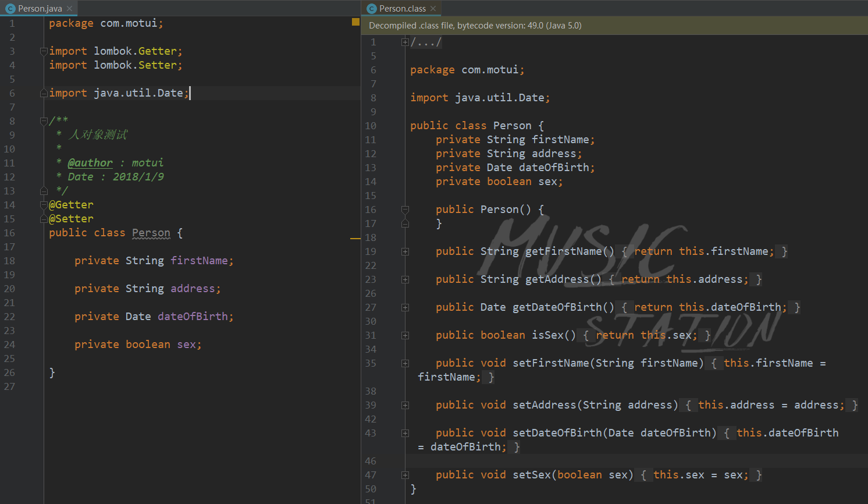The height and width of the screenshot is (504, 868).
Task: Click the Person.class file icon
Action: 372,9
